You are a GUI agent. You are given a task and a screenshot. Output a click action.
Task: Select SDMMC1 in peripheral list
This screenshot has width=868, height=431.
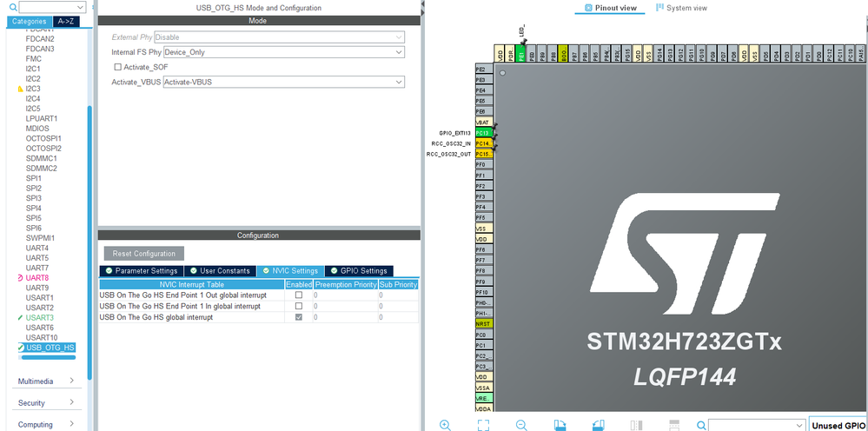[41, 158]
